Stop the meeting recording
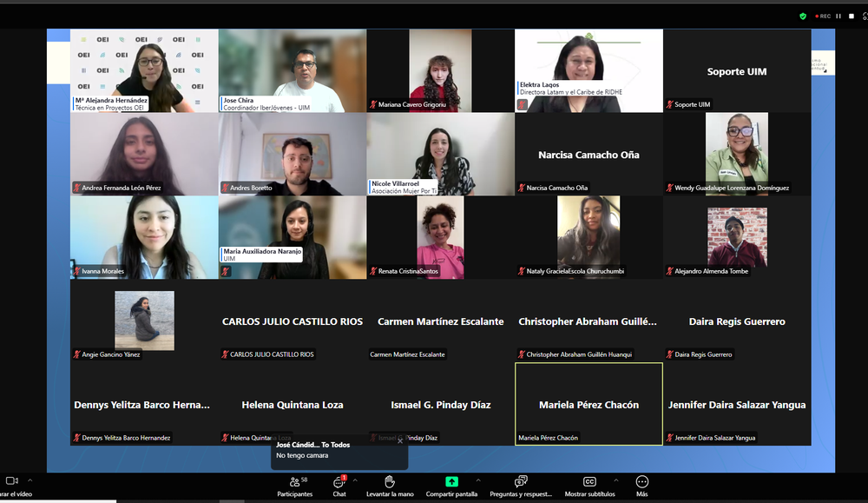868x503 pixels. point(850,16)
